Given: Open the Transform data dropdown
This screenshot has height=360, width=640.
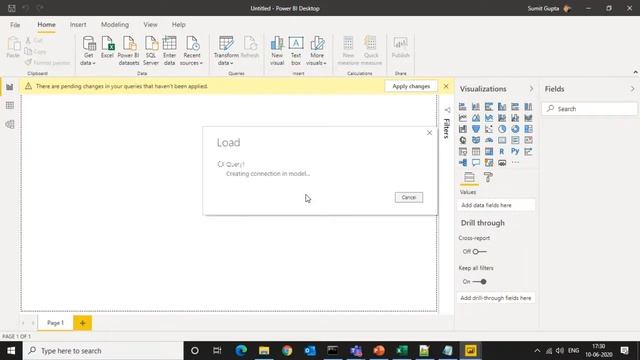Looking at the screenshot, I should tap(226, 51).
